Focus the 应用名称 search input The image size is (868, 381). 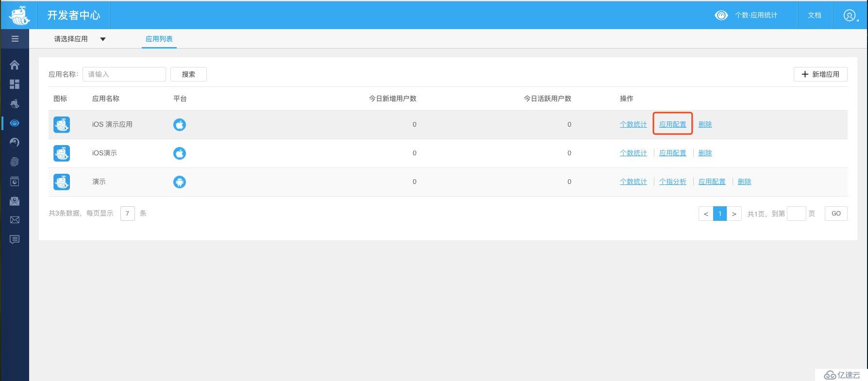point(124,74)
